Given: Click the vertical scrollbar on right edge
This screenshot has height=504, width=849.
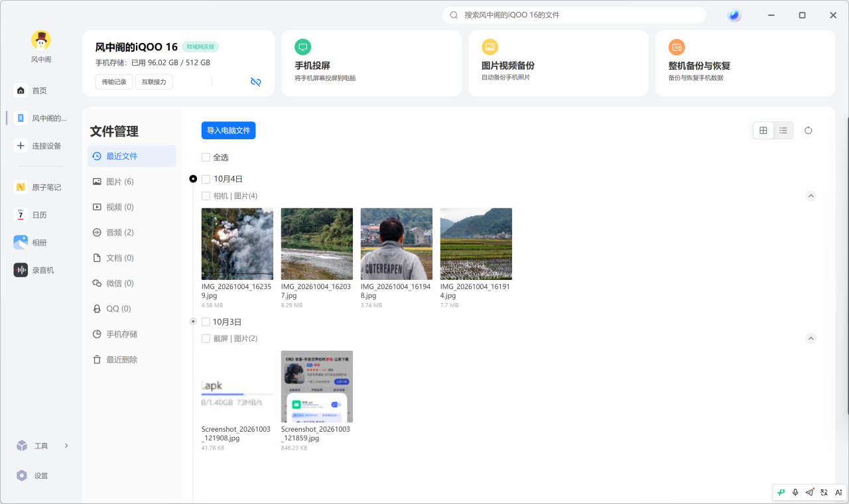Looking at the screenshot, I should (846, 265).
